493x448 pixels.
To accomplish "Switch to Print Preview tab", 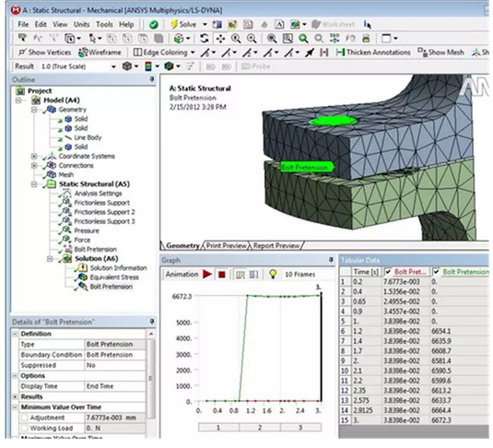I will [x=227, y=246].
